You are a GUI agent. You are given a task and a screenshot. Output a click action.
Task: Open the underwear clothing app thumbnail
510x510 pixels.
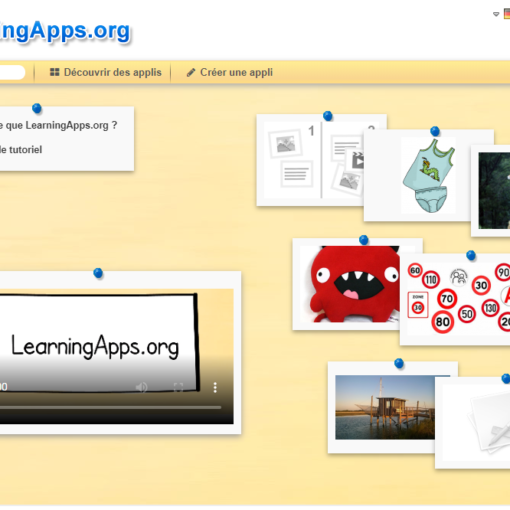click(x=428, y=175)
